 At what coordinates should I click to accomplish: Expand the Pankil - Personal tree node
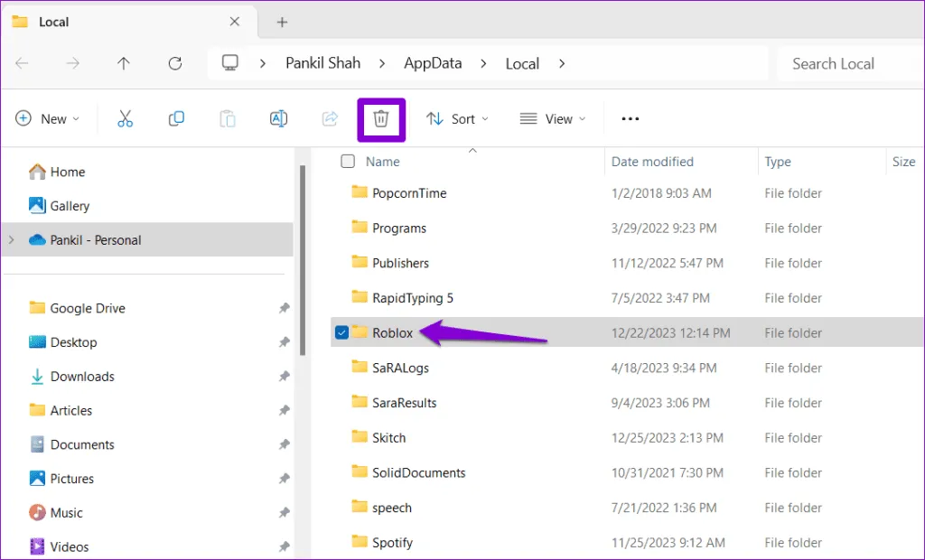pos(11,240)
